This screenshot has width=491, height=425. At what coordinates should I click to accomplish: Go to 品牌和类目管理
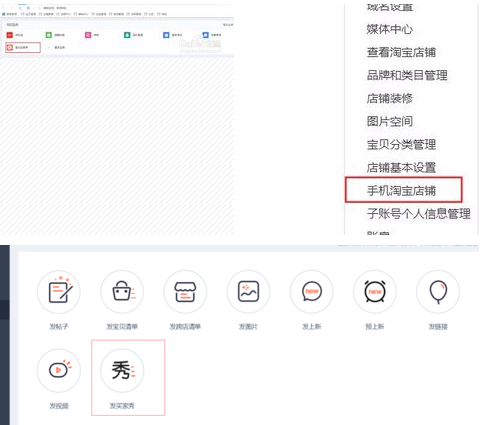[407, 75]
